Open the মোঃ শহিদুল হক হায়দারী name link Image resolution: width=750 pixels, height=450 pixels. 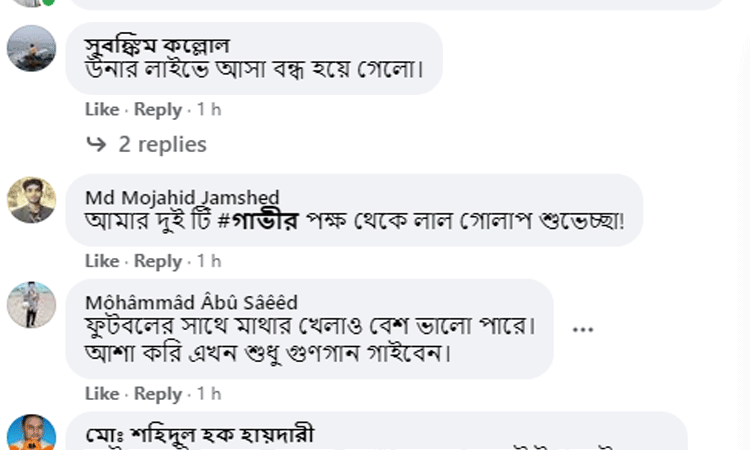click(x=199, y=435)
